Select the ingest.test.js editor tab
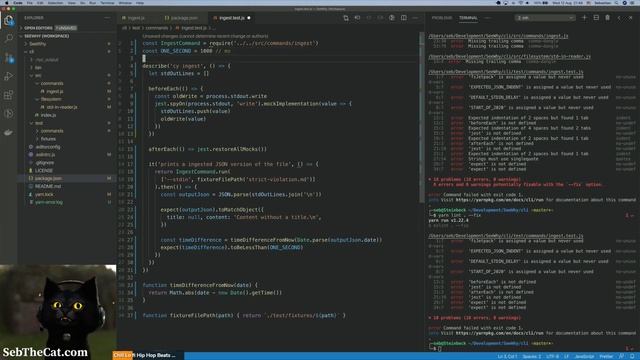The image size is (640, 360). click(x=231, y=18)
